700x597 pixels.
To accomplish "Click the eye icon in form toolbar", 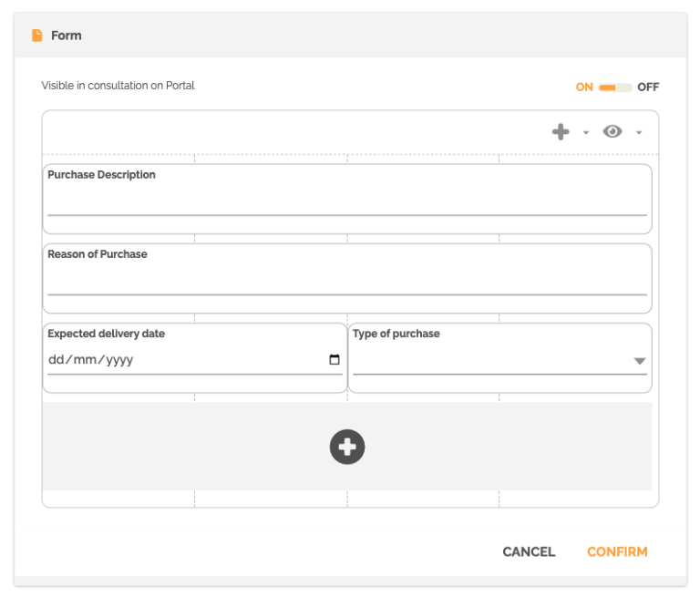I will pyautogui.click(x=612, y=132).
